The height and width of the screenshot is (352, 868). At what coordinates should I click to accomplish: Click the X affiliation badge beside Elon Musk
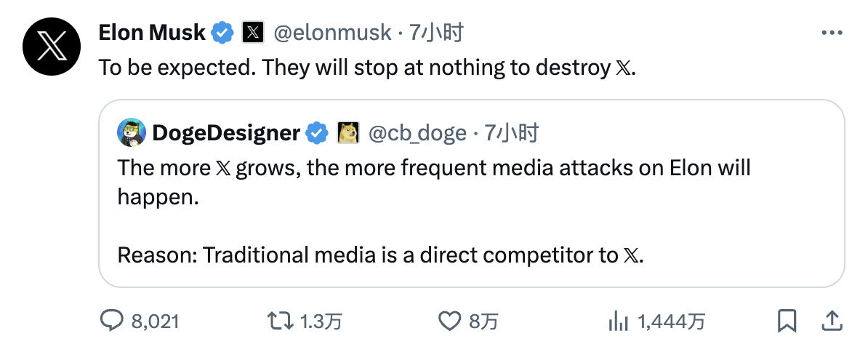[253, 33]
